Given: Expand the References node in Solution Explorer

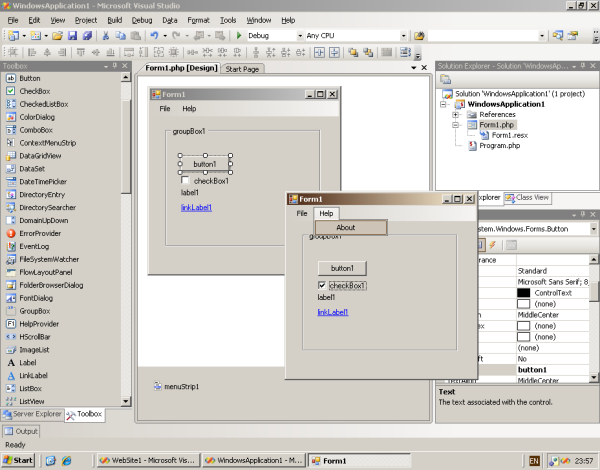Looking at the screenshot, I should click(455, 114).
